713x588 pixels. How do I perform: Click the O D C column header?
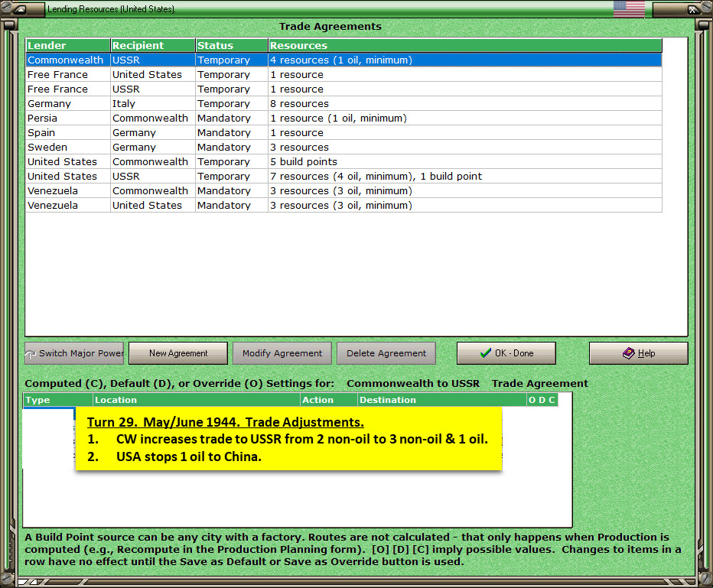(x=542, y=400)
